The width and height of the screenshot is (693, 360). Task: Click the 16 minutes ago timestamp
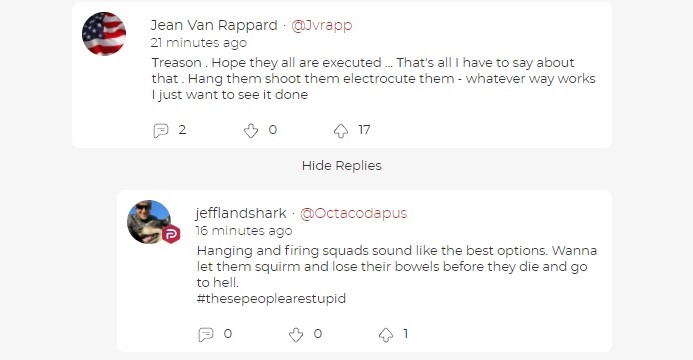point(244,231)
